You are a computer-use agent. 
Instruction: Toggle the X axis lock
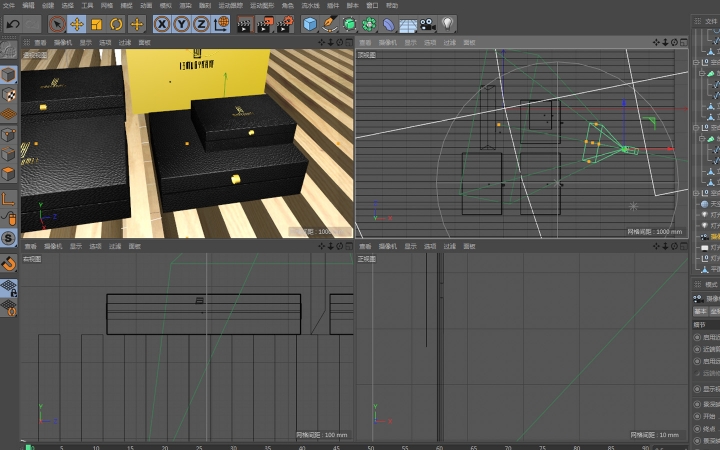click(x=161, y=23)
